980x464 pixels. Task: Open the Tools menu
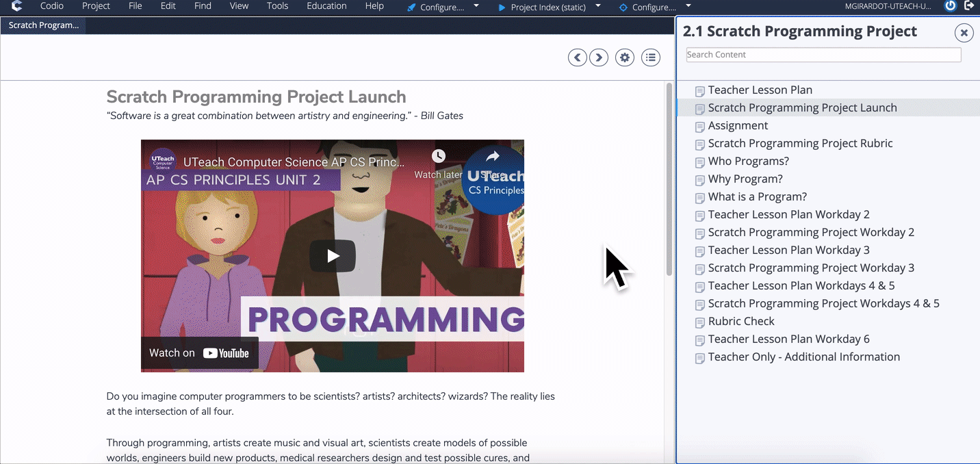278,6
